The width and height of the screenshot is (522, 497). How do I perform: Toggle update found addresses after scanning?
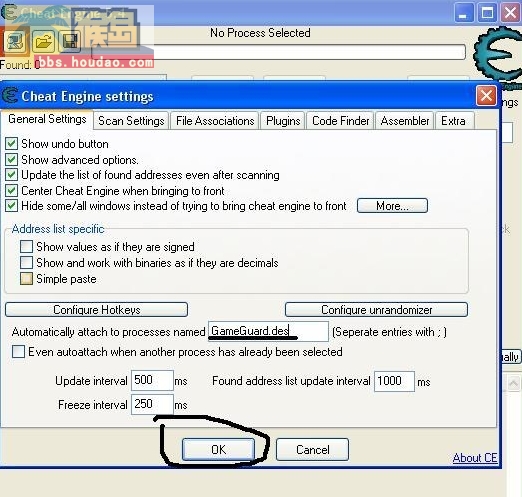point(11,175)
